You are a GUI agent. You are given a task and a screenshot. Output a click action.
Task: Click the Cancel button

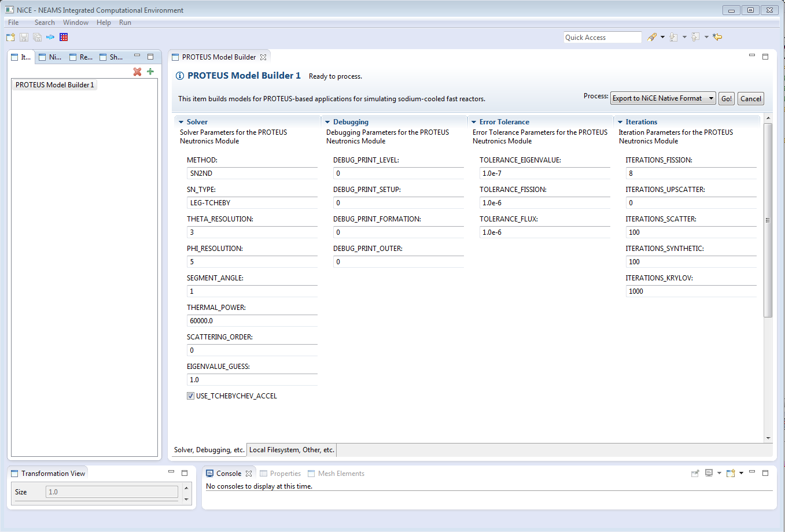pyautogui.click(x=751, y=99)
